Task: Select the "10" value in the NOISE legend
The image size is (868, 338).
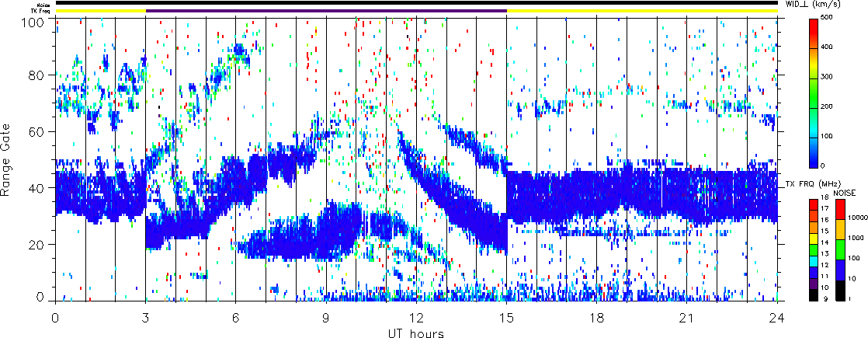Action: tap(852, 279)
